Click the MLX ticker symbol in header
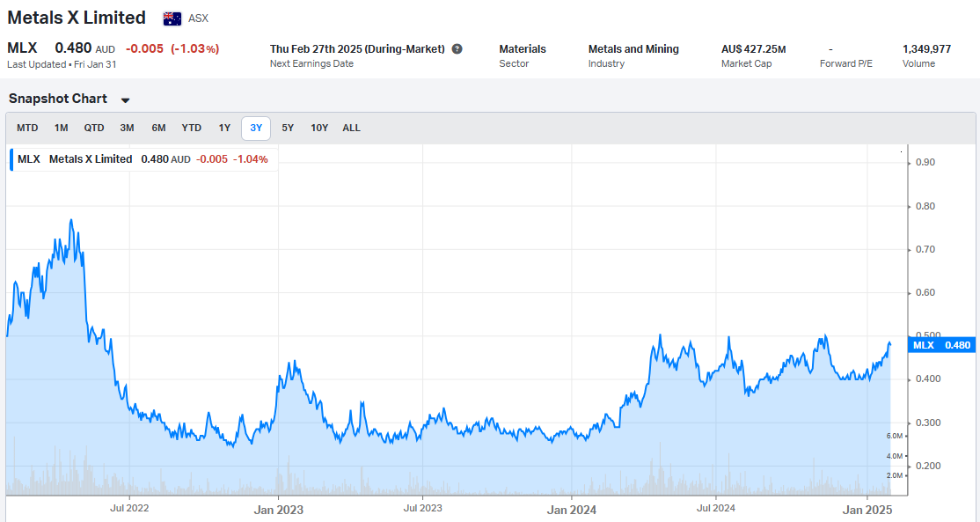The width and height of the screenshot is (980, 522). tap(23, 48)
